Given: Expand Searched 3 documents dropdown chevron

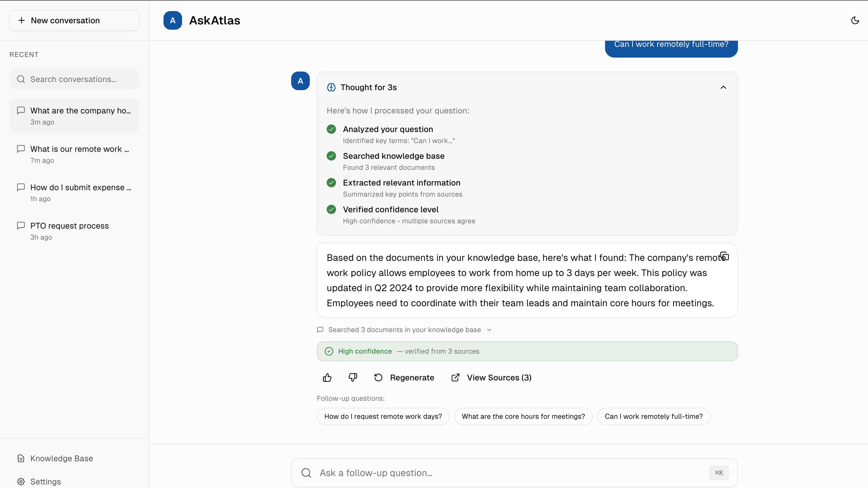Looking at the screenshot, I should [489, 330].
